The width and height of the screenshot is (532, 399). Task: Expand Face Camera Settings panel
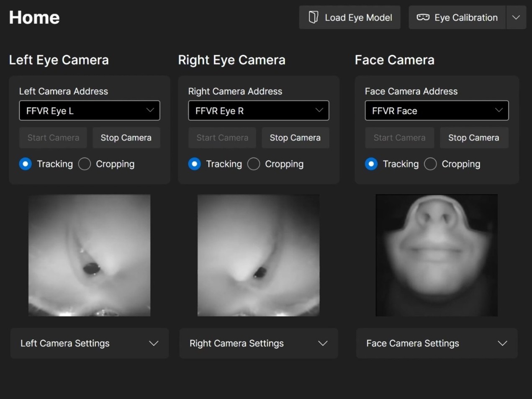coord(437,343)
